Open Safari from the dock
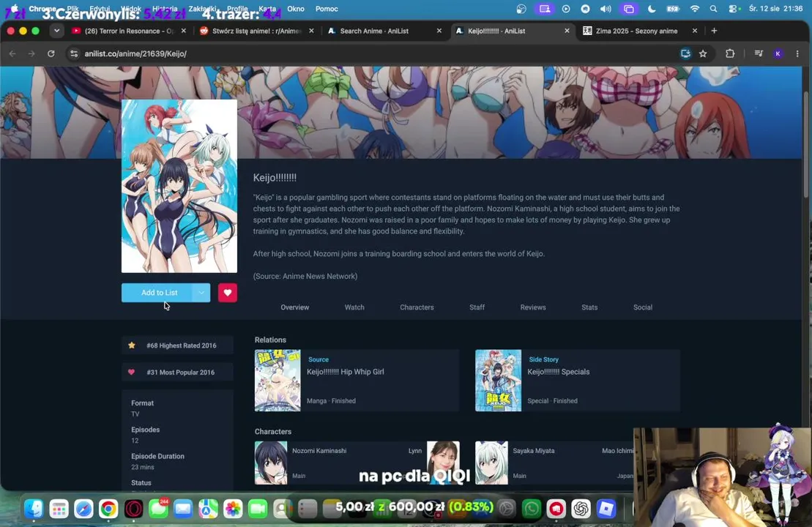 coord(83,509)
